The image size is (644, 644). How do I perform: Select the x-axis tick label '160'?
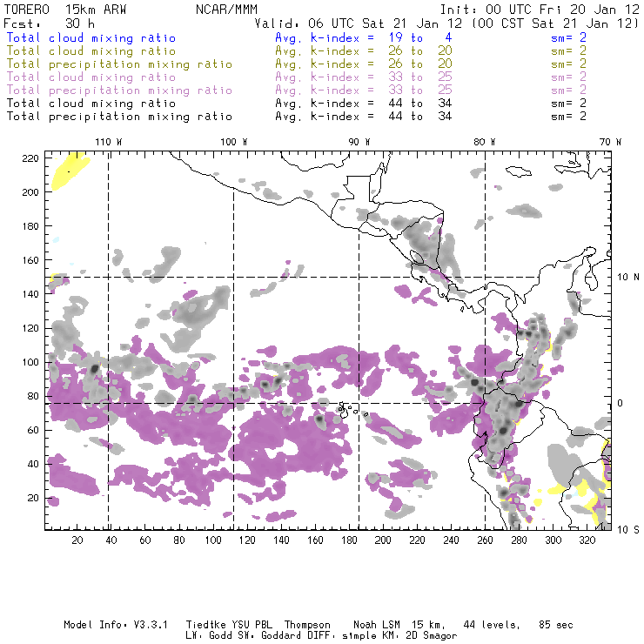315,540
